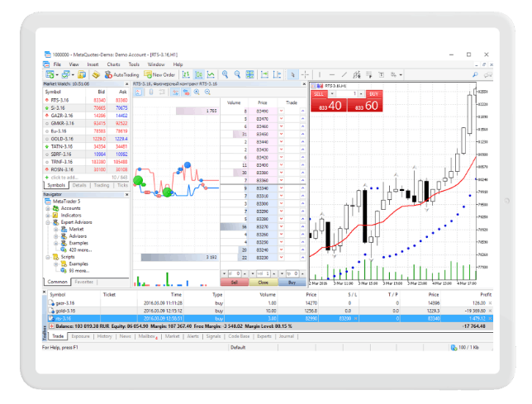Open the View menu
Viewport: 532px width, 404px height.
(74, 64)
